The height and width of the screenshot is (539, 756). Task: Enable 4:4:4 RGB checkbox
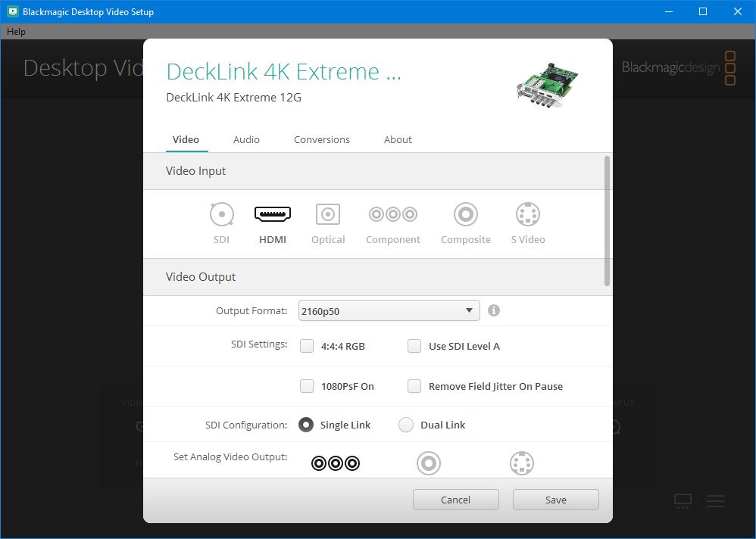pyautogui.click(x=307, y=346)
